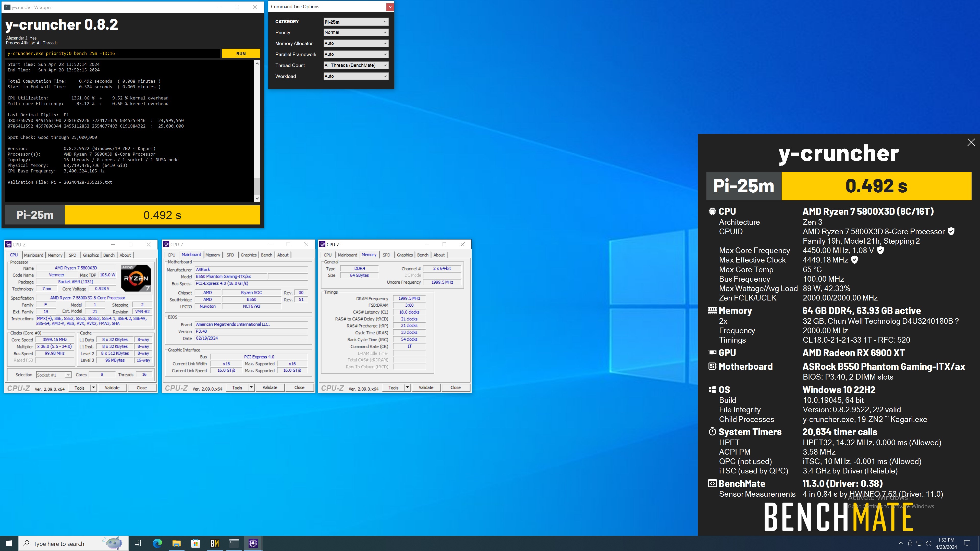980x551 pixels.
Task: Open the Socket #1 selection dropdown in CPU-Z
Action: coord(54,375)
